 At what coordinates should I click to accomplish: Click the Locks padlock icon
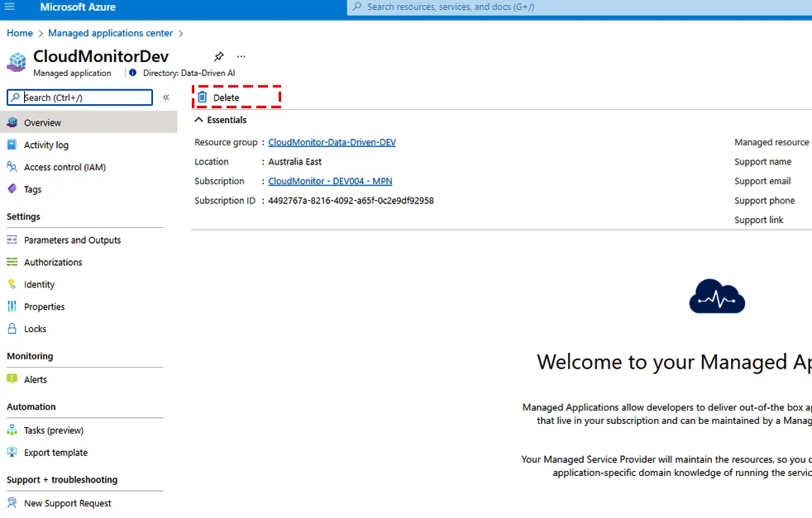pyautogui.click(x=12, y=328)
